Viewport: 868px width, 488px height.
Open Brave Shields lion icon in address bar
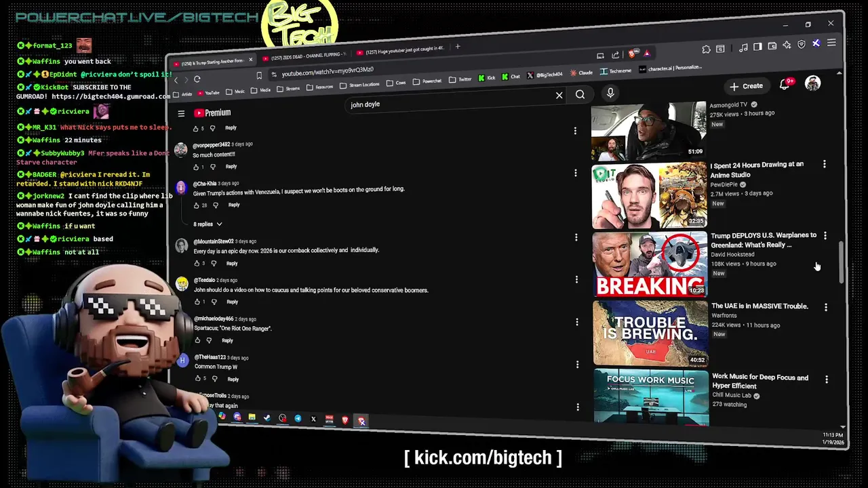[633, 54]
